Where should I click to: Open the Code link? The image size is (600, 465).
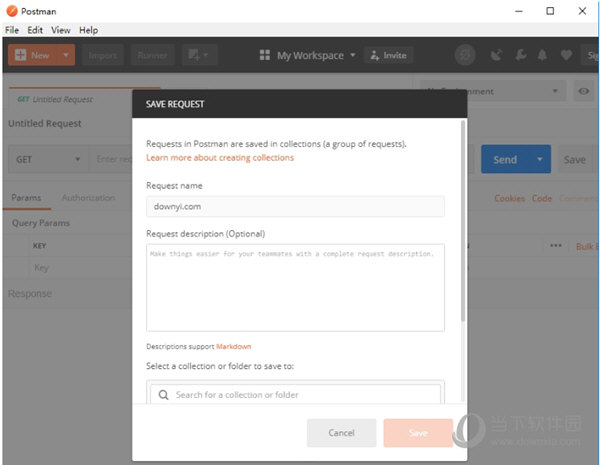coord(542,198)
